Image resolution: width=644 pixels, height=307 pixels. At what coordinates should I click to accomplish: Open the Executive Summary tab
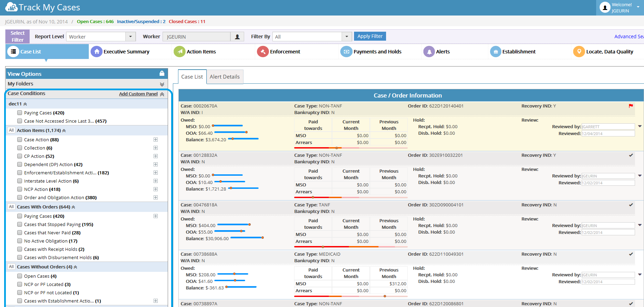(126, 52)
